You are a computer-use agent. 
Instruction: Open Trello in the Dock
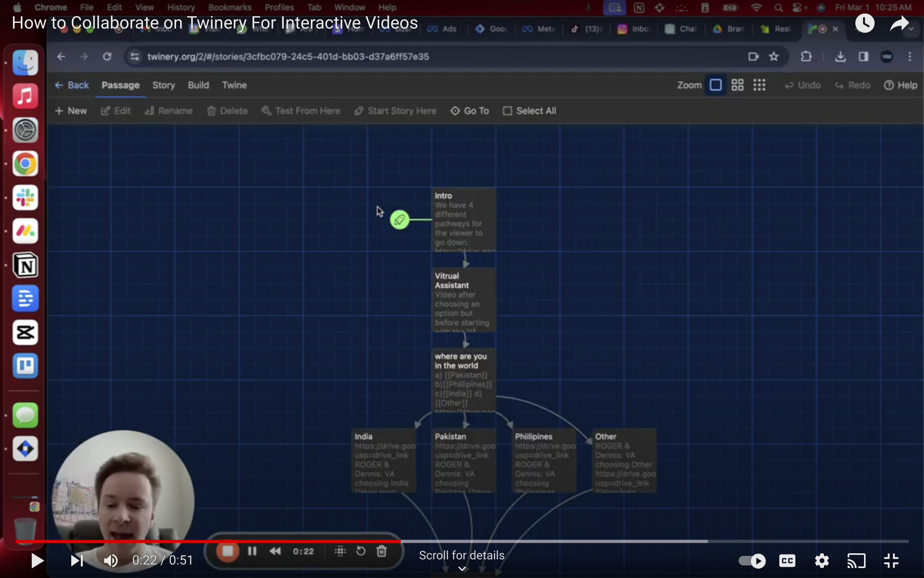pyautogui.click(x=25, y=366)
